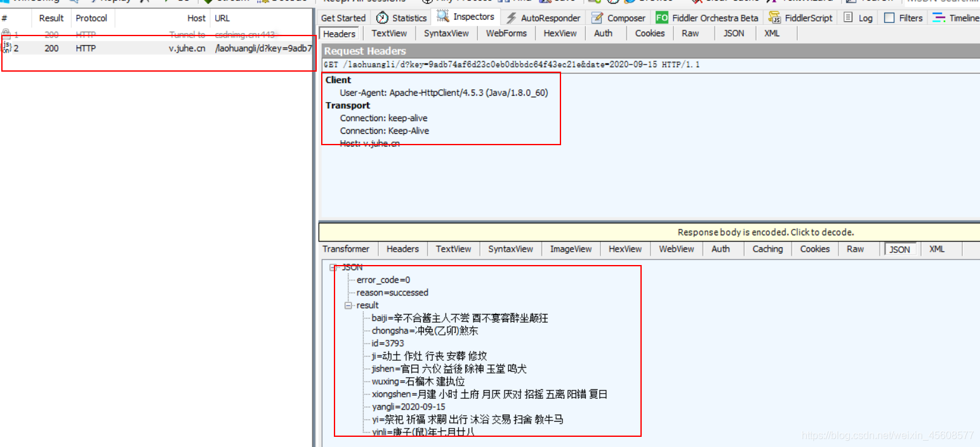Collapse the result tree node
The image size is (980, 447).
click(348, 306)
